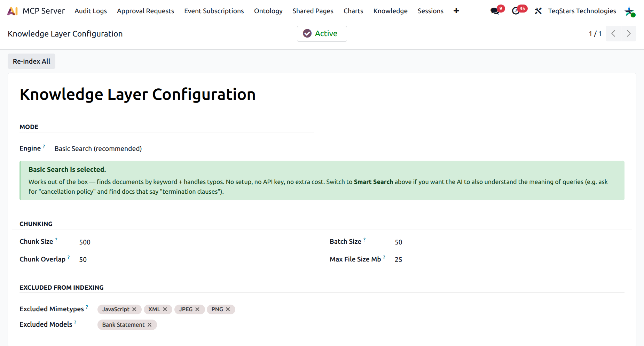Edit the Chunk Size value 500

pyautogui.click(x=85, y=242)
